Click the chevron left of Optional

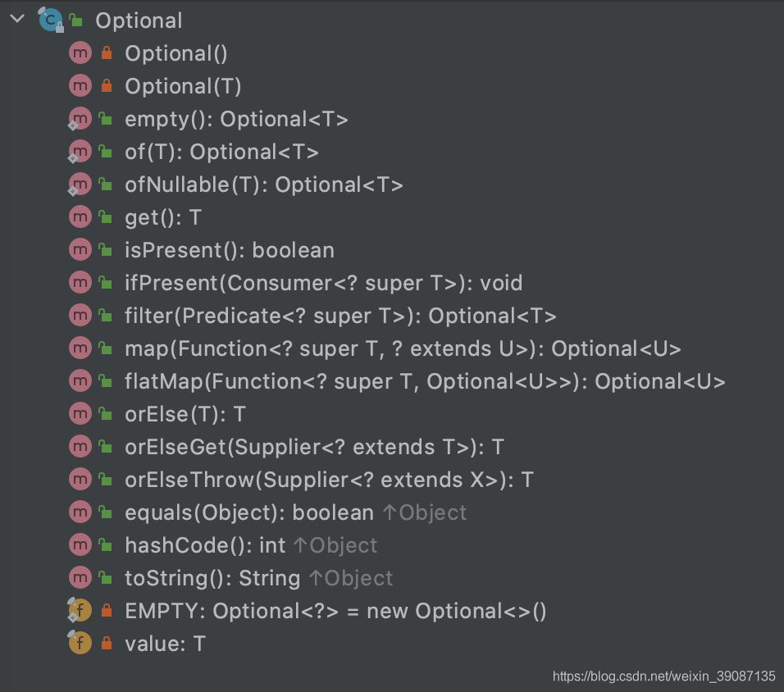point(16,20)
